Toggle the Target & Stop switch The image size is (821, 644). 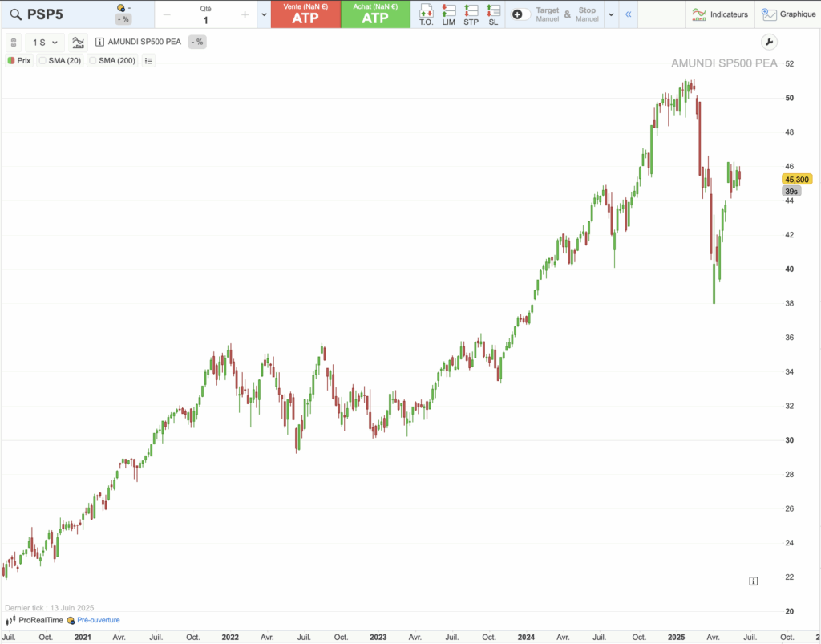tap(520, 14)
